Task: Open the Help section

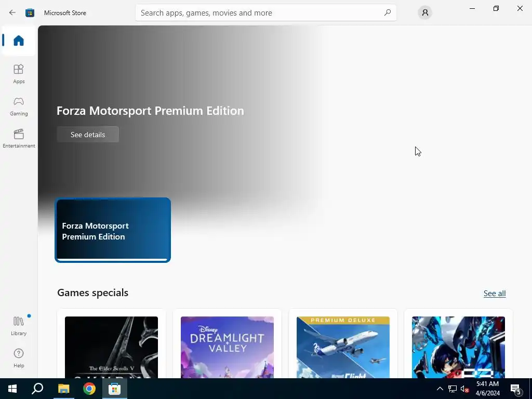Action: pos(19,358)
